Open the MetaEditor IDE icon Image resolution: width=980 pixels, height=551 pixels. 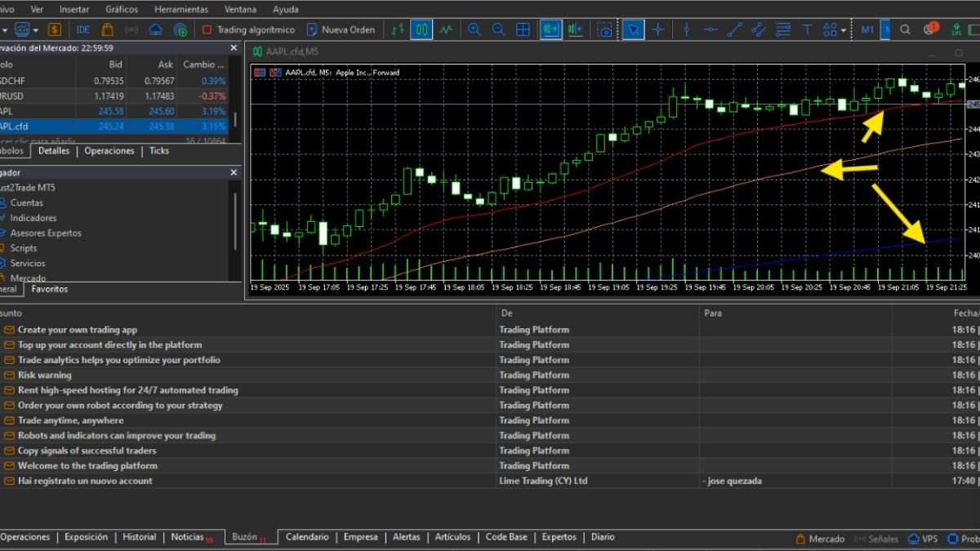pos(82,29)
